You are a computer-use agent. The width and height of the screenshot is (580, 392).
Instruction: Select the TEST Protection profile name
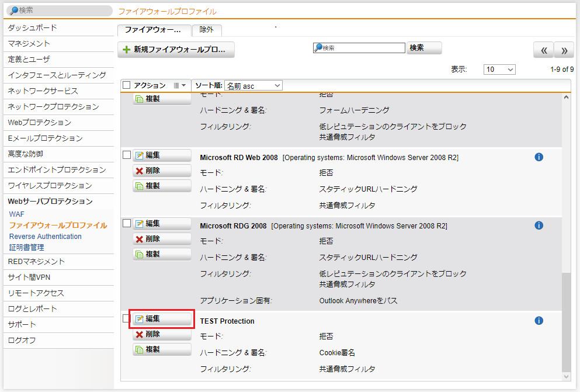click(x=227, y=321)
